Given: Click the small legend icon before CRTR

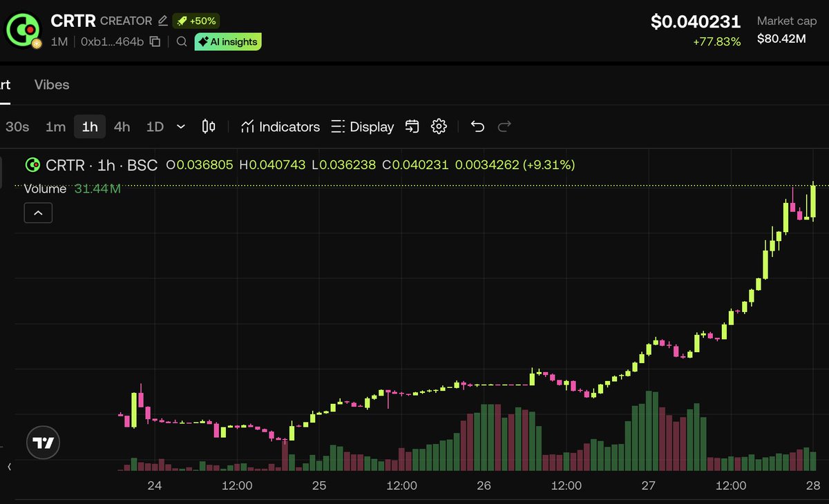Looking at the screenshot, I should [32, 165].
